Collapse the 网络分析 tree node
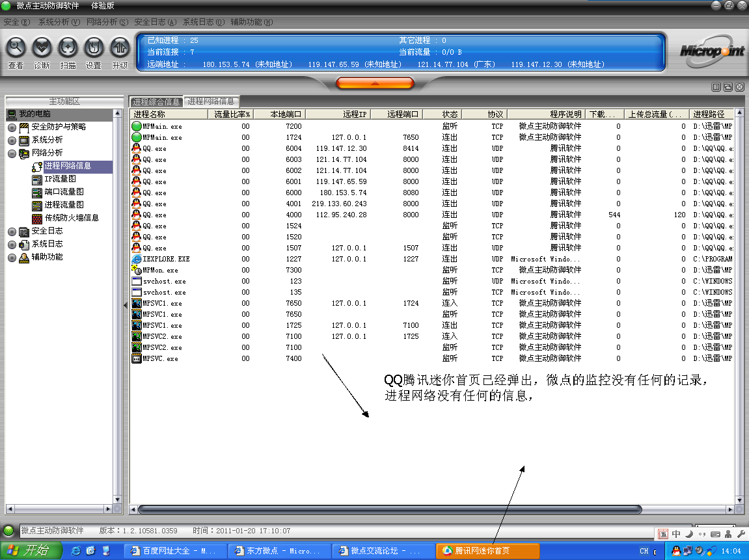The image size is (749, 560). click(12, 153)
